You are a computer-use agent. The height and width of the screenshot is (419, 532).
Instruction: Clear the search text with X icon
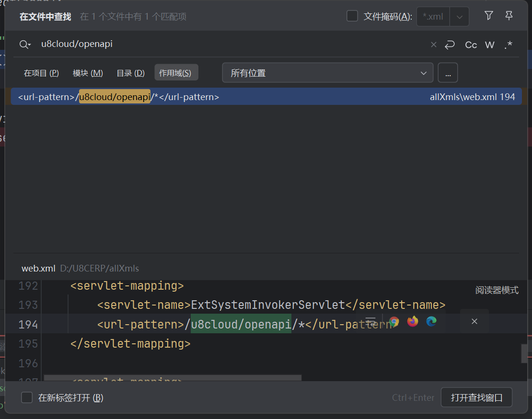tap(433, 45)
